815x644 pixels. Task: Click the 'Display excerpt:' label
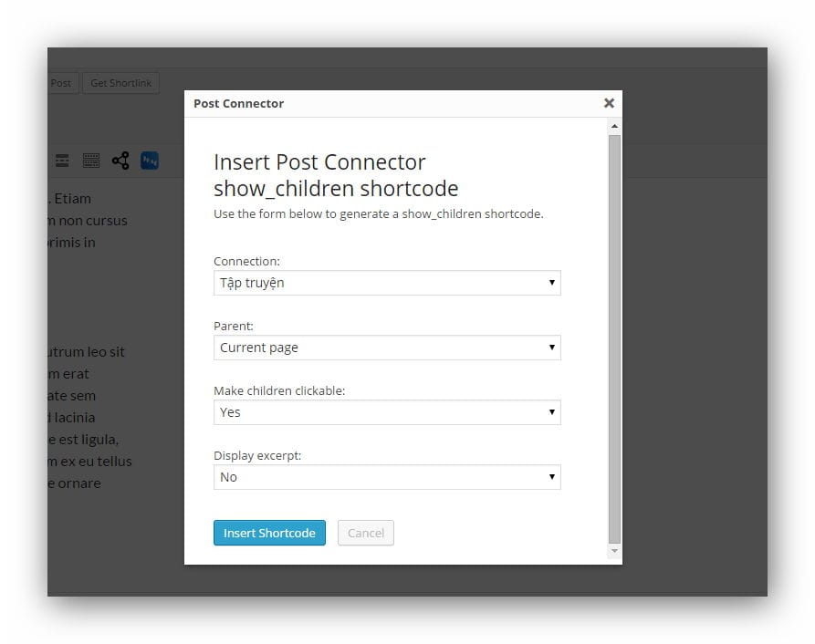click(257, 455)
